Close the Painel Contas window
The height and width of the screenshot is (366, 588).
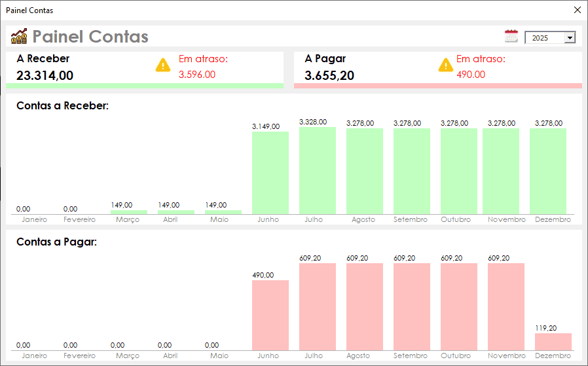577,10
